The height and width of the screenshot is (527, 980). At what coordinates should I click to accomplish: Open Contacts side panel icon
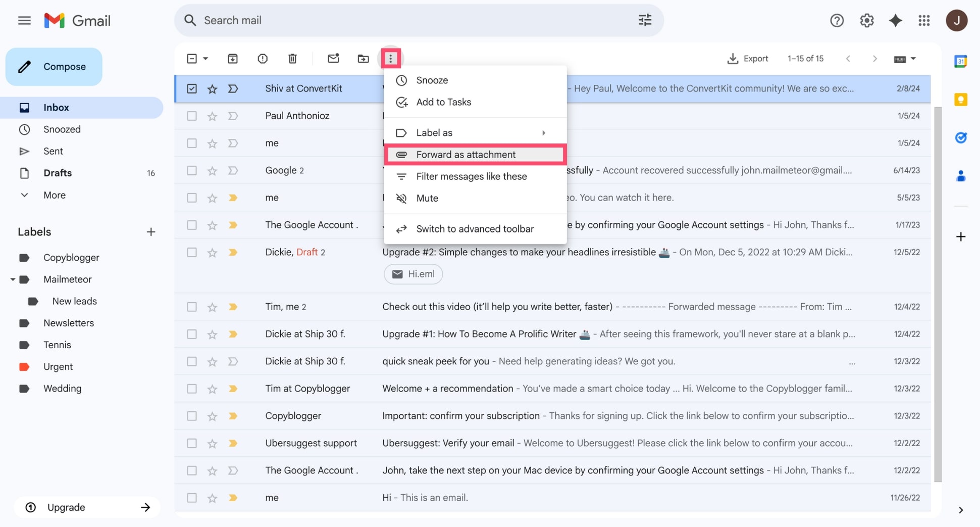point(960,176)
